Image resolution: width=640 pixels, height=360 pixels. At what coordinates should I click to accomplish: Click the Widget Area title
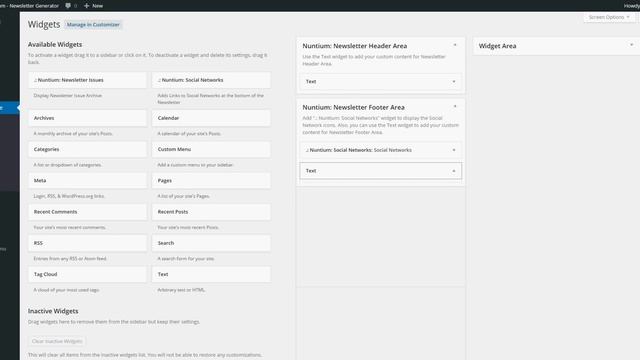pos(497,46)
